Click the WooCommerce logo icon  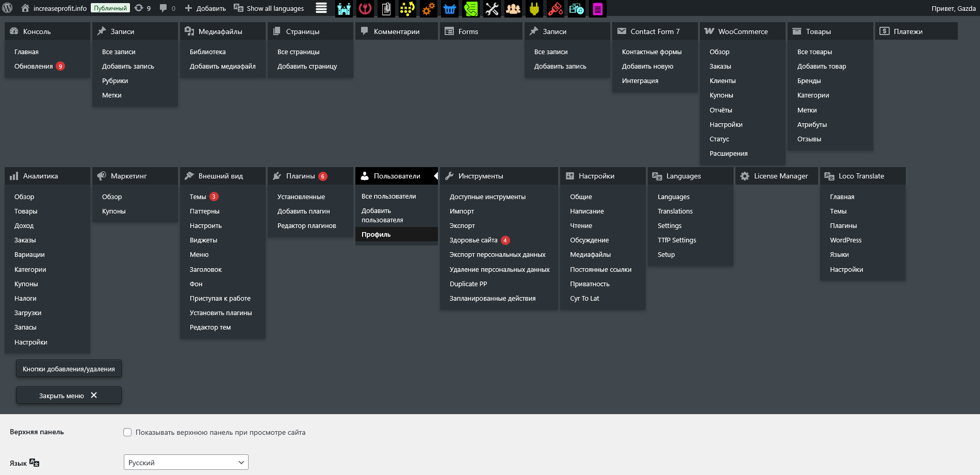click(709, 31)
